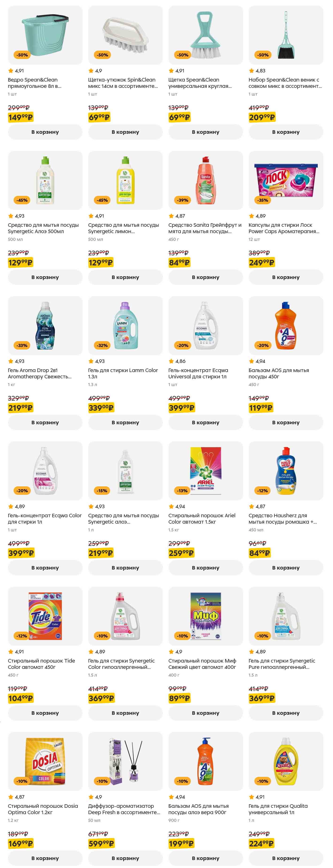
Task: Click the 69.99₽ price of the round Spean&Clean brush
Action: pyautogui.click(x=179, y=117)
